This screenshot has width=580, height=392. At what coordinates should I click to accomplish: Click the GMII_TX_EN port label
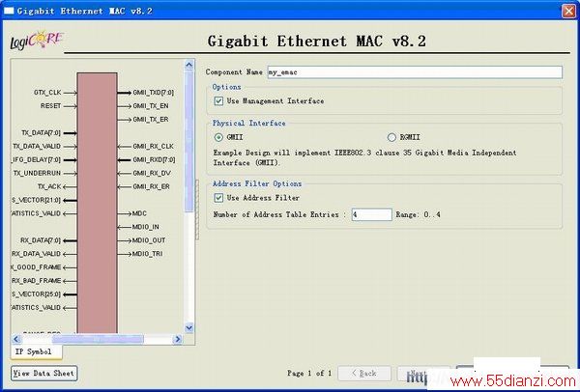pos(151,106)
